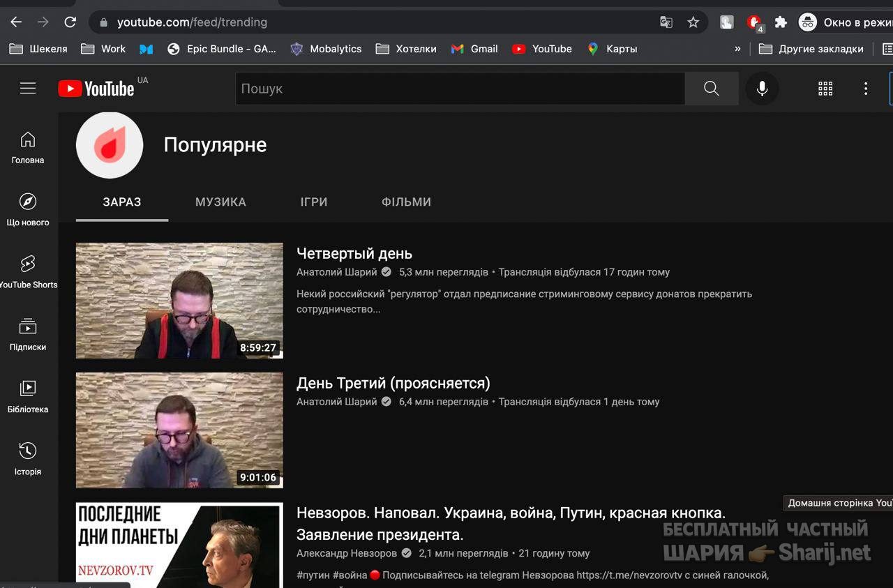The image size is (893, 588).
Task: Switch to the ІГРИ tab
Action: point(314,202)
